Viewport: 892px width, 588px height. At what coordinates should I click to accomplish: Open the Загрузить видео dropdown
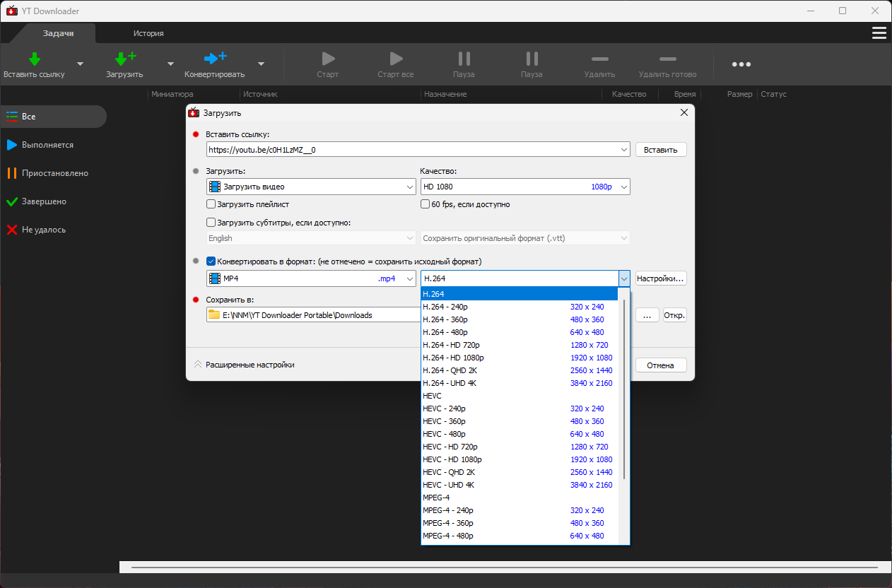(312, 187)
